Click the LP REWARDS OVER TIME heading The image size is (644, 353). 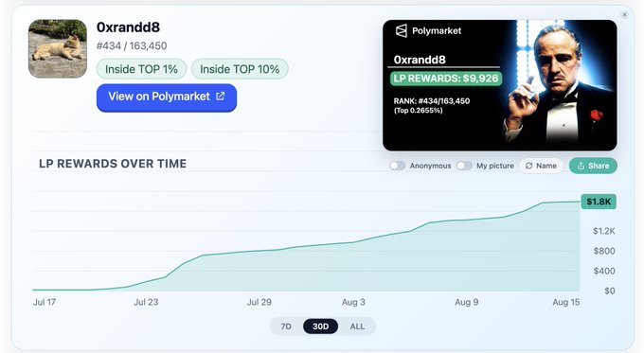[113, 164]
